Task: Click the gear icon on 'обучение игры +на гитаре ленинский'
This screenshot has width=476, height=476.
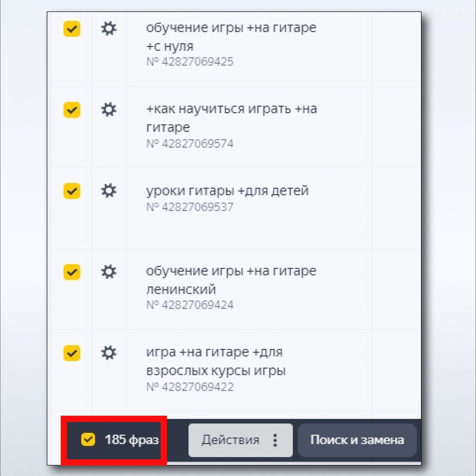Action: click(x=109, y=272)
